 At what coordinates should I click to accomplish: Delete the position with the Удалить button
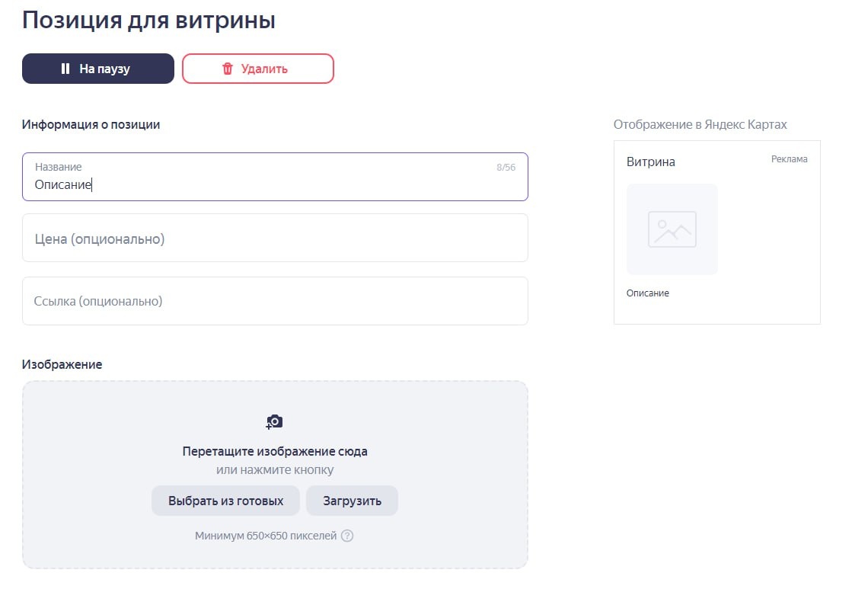[x=257, y=69]
